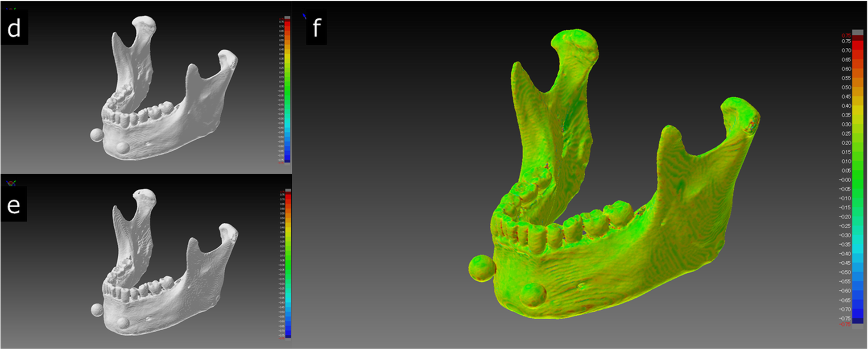Click the 0.25 label on panel f's scale
This screenshot has height=350, width=868.
point(846,133)
